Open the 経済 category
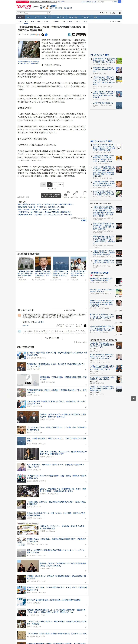This screenshot has width=138, height=644. (39, 21)
